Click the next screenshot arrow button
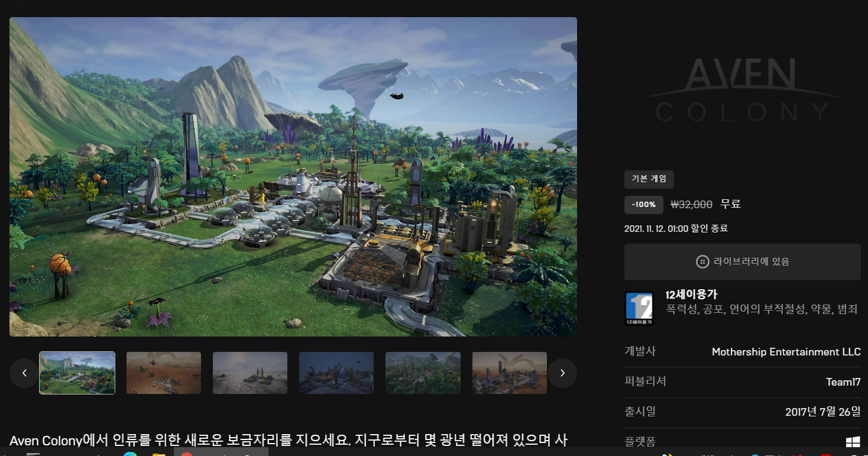The height and width of the screenshot is (456, 868). click(562, 373)
